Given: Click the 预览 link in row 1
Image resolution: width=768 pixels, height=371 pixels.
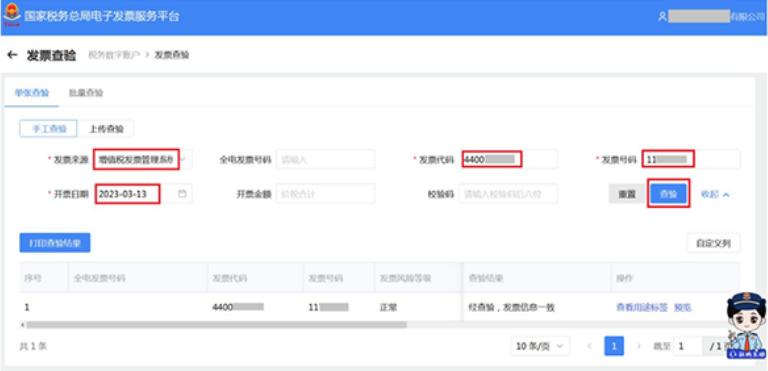Looking at the screenshot, I should (683, 307).
